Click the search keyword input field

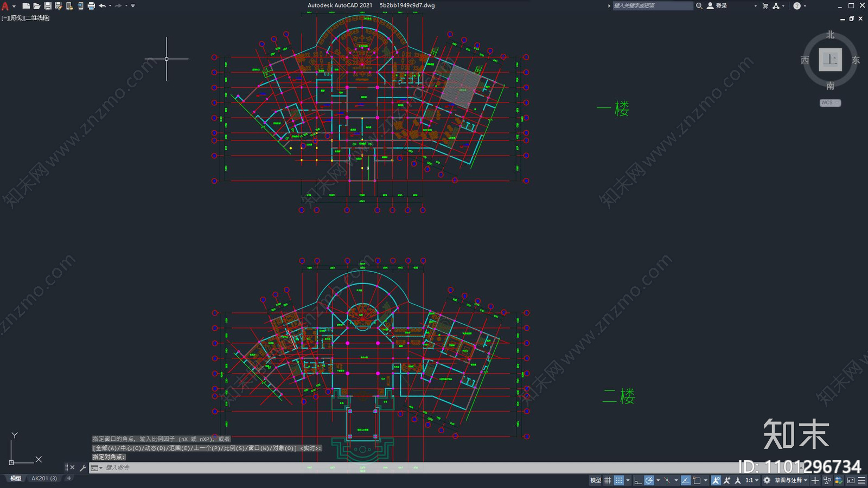point(653,5)
